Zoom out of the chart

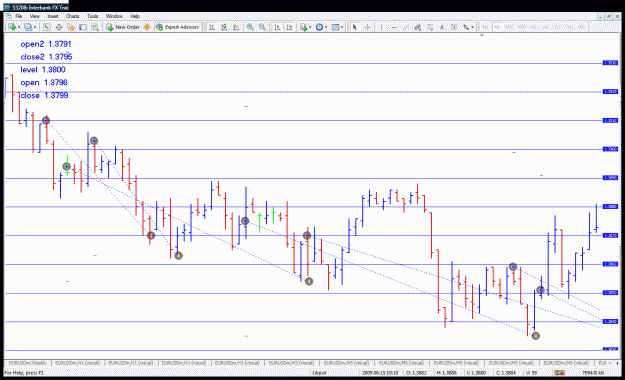click(x=262, y=27)
